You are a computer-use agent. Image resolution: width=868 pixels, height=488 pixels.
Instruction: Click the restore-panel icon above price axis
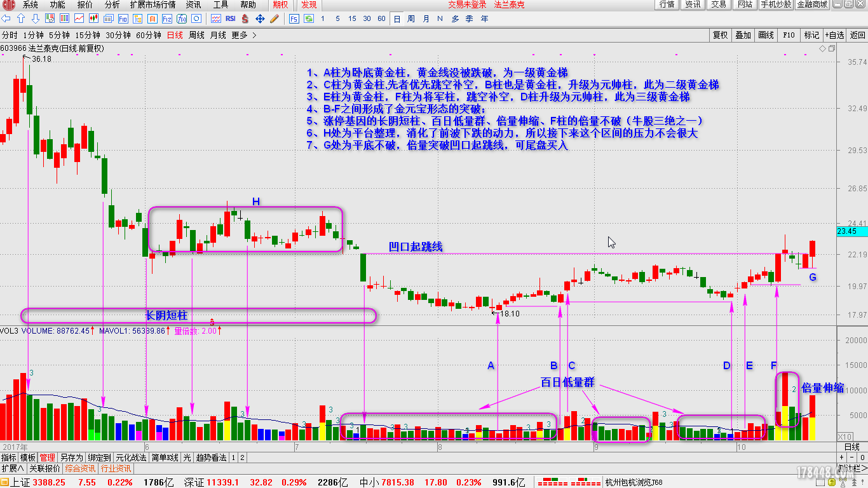[831, 48]
